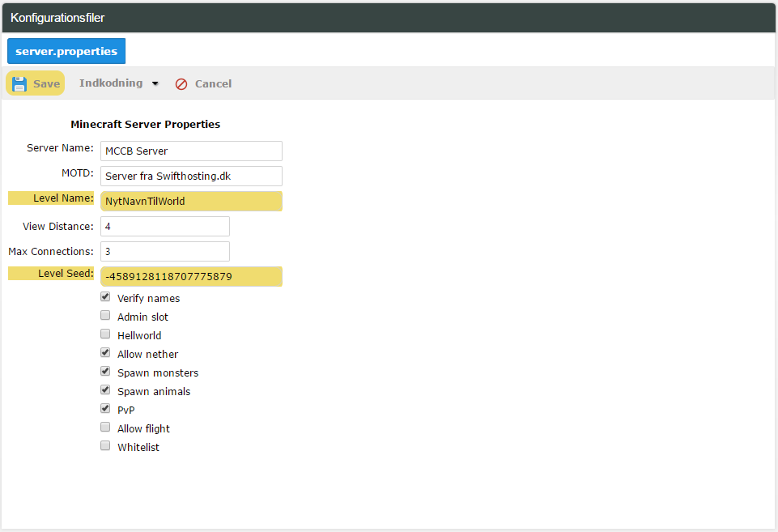Click the Level Name label

coord(63,198)
